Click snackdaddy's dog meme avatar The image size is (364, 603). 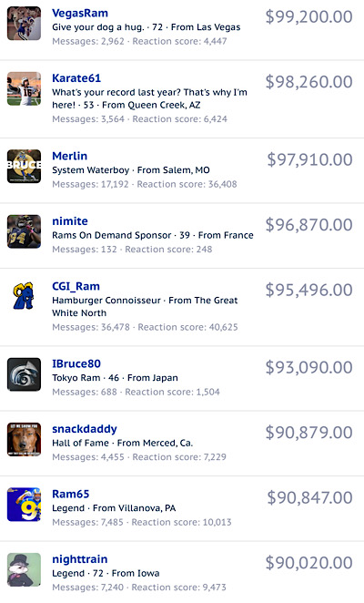[24, 439]
